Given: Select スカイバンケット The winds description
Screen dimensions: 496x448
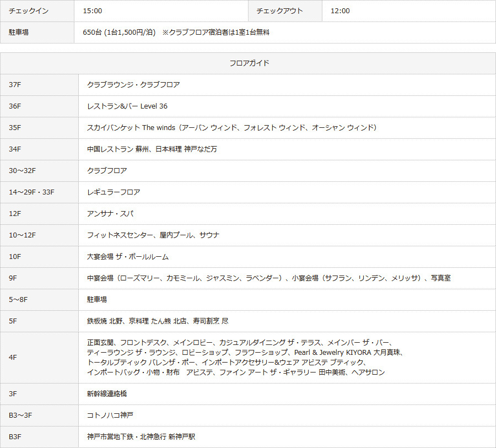Looking at the screenshot, I should pos(232,128).
